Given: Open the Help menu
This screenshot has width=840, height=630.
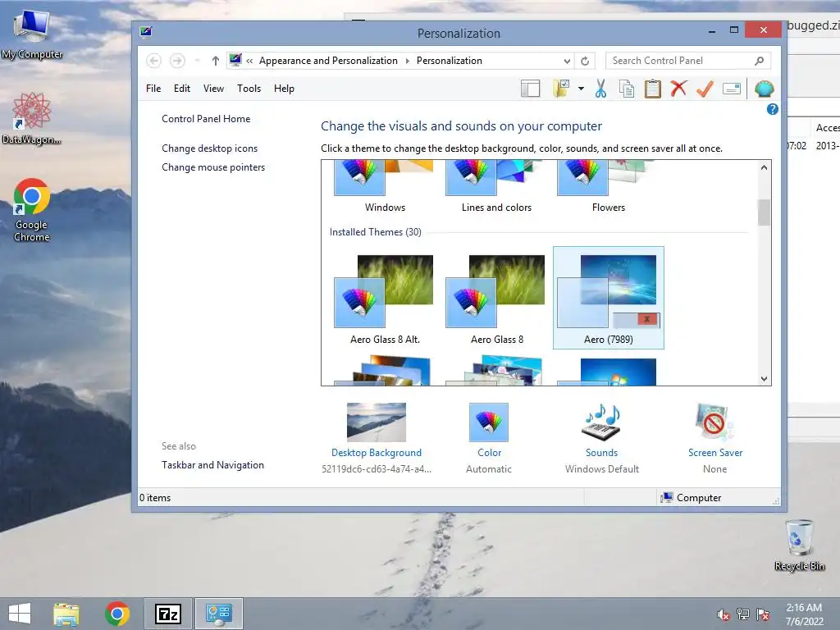Looking at the screenshot, I should coord(284,89).
